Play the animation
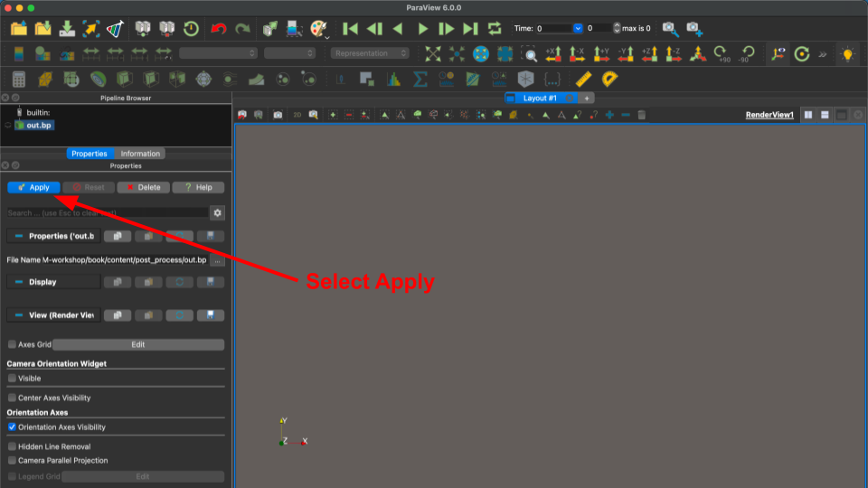The image size is (868, 488). [x=423, y=28]
